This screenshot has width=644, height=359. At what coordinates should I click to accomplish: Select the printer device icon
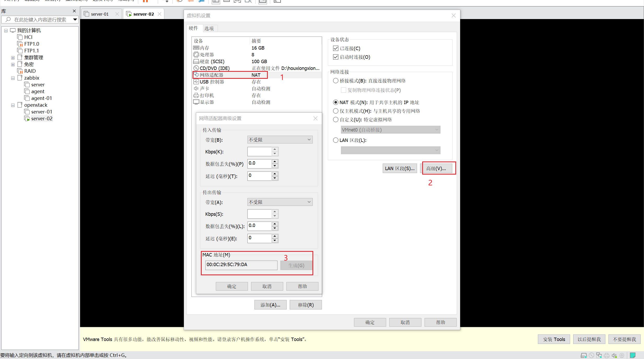click(196, 95)
